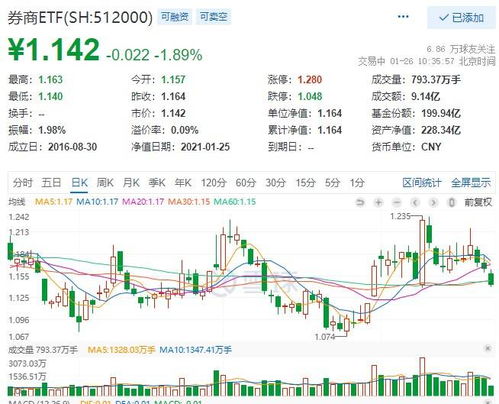This screenshot has height=404, width=499.
Task: Click the 1.235 high marker on chart
Action: (400, 216)
